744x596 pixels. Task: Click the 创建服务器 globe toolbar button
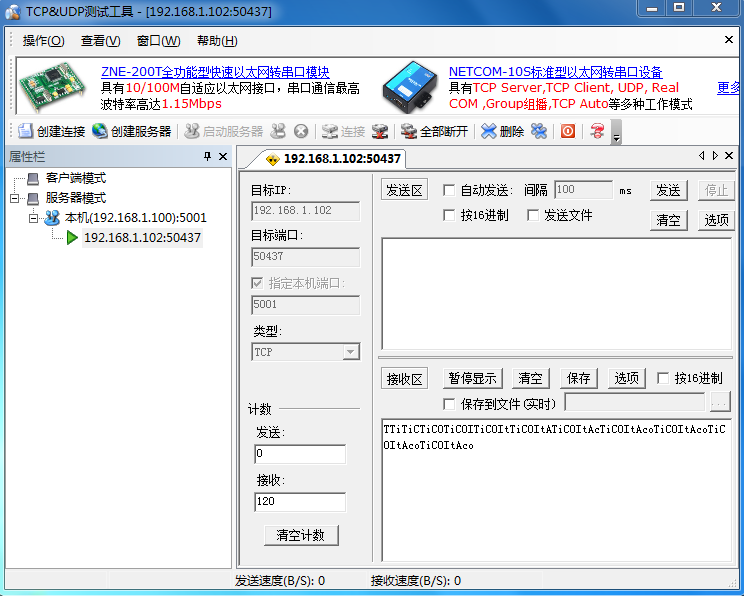(x=131, y=131)
